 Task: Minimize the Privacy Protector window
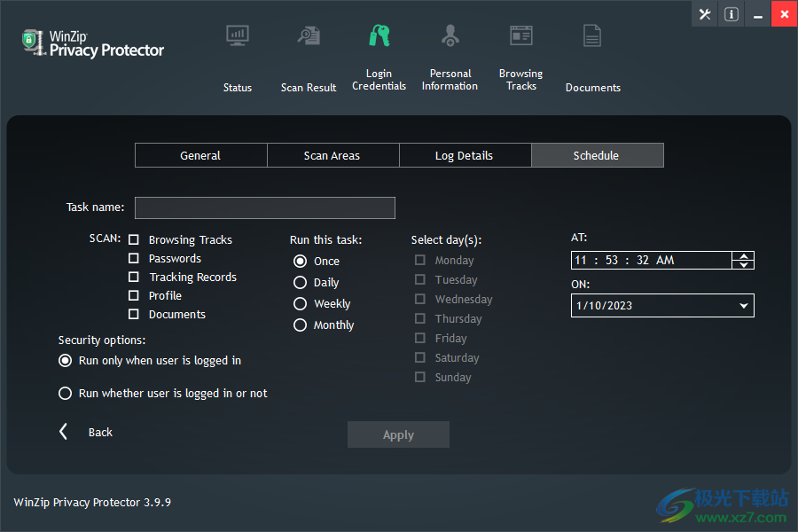[x=758, y=14]
